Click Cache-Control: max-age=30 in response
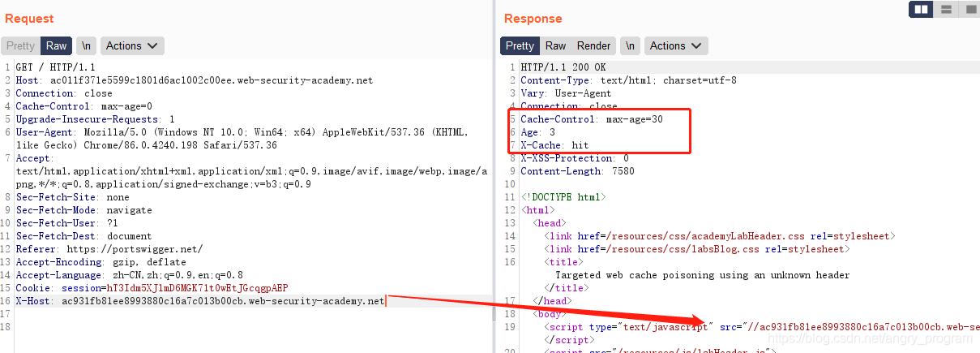 [x=592, y=119]
